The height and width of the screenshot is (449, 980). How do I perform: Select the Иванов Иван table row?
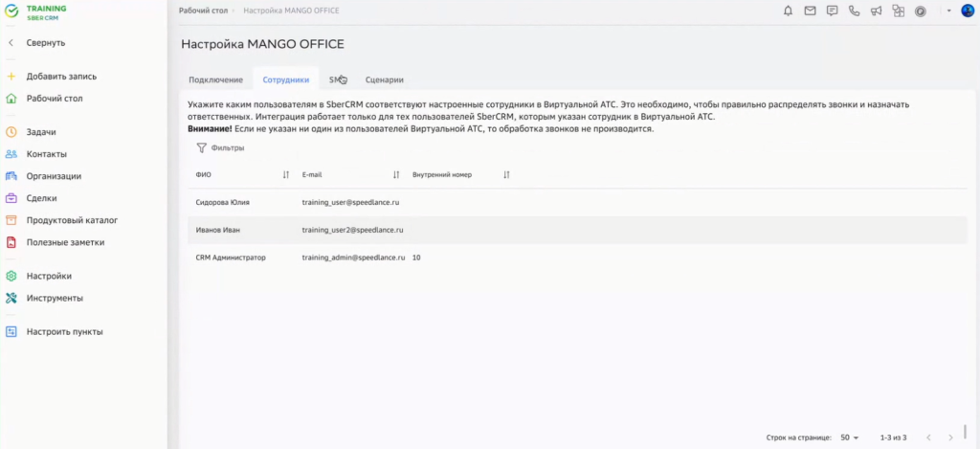coord(574,230)
